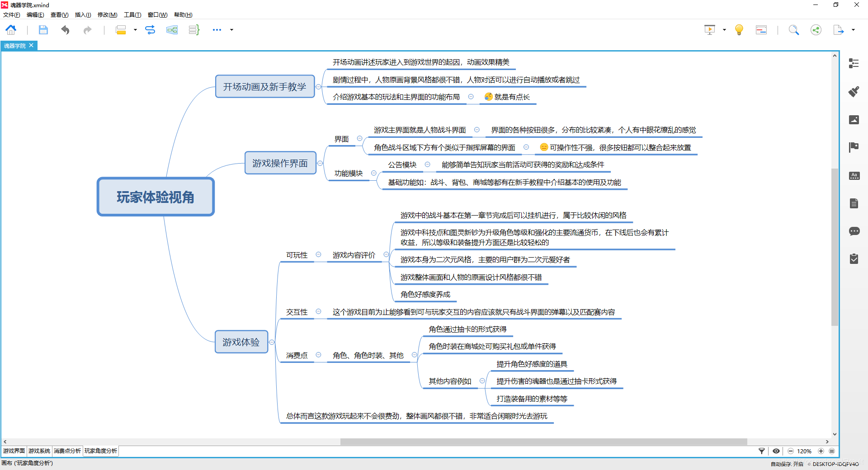Export the mind map file
868x470 pixels.
839,30
